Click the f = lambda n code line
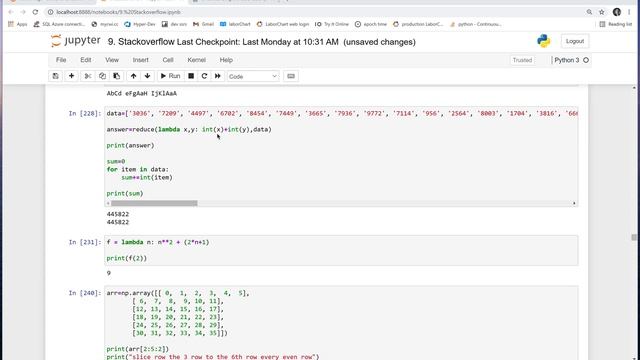The width and height of the screenshot is (640, 360). pyautogui.click(x=158, y=242)
